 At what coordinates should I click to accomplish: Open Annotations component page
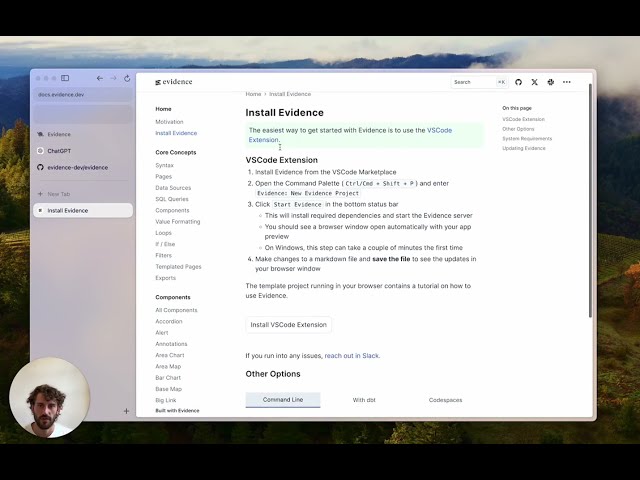coord(171,344)
